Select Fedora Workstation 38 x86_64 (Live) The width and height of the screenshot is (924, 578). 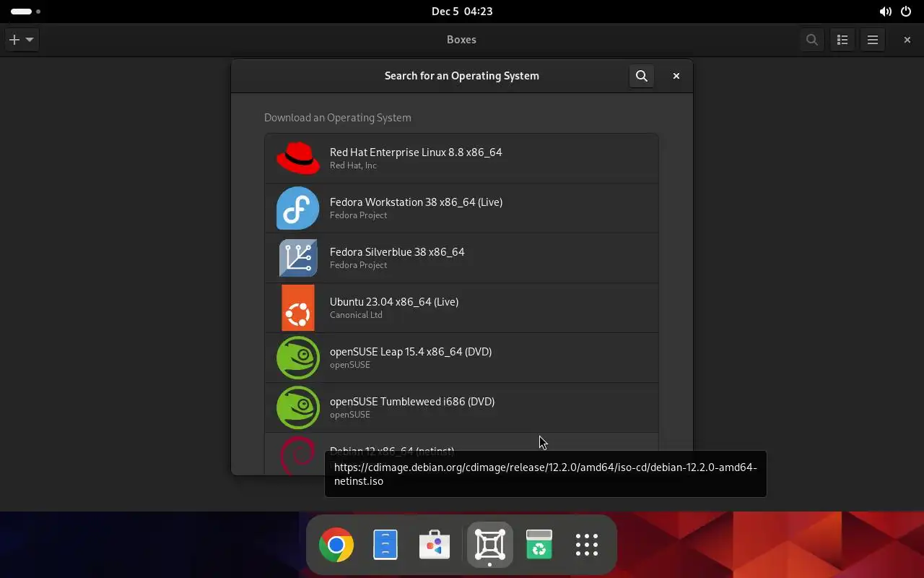[x=461, y=208]
